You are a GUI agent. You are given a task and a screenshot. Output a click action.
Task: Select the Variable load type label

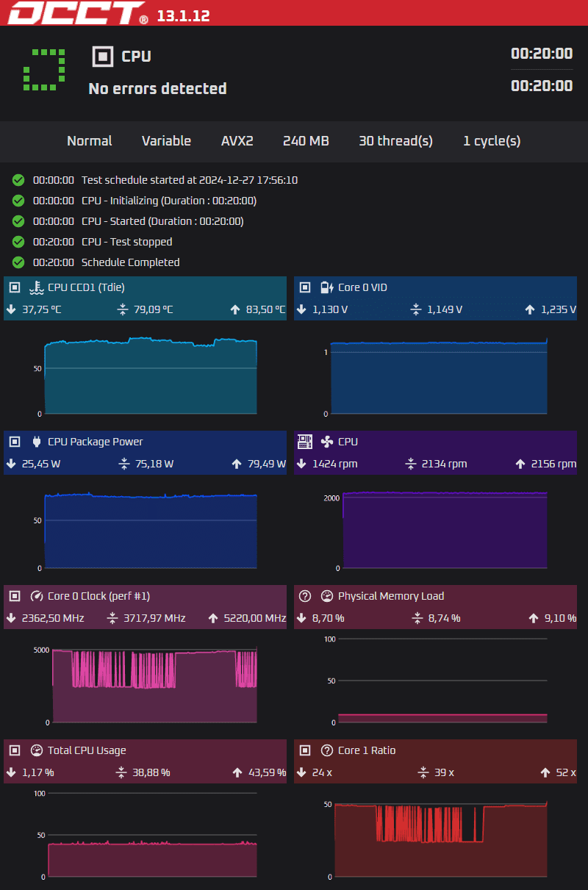tap(166, 141)
